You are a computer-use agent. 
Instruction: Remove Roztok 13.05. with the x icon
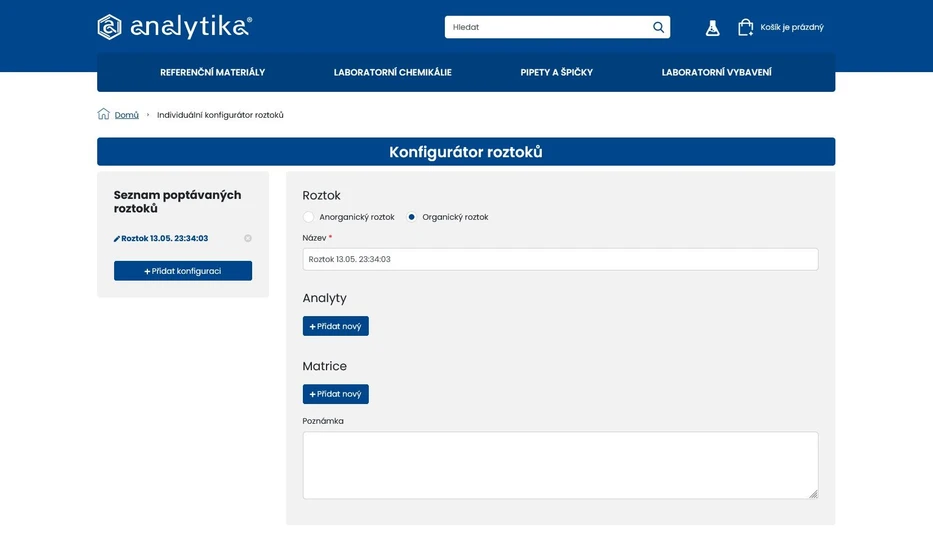click(248, 238)
